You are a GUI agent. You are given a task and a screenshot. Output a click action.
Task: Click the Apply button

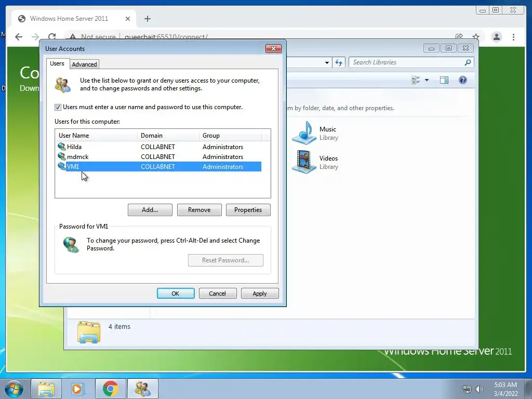point(260,294)
